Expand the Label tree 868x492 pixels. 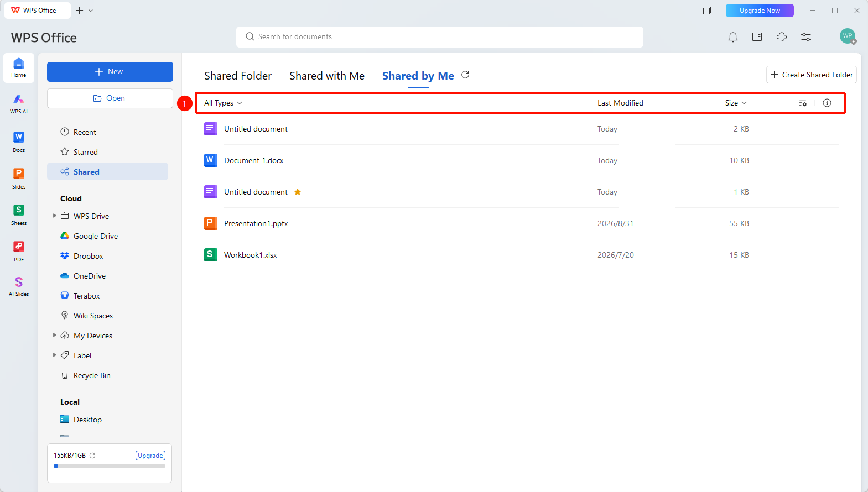(55, 355)
